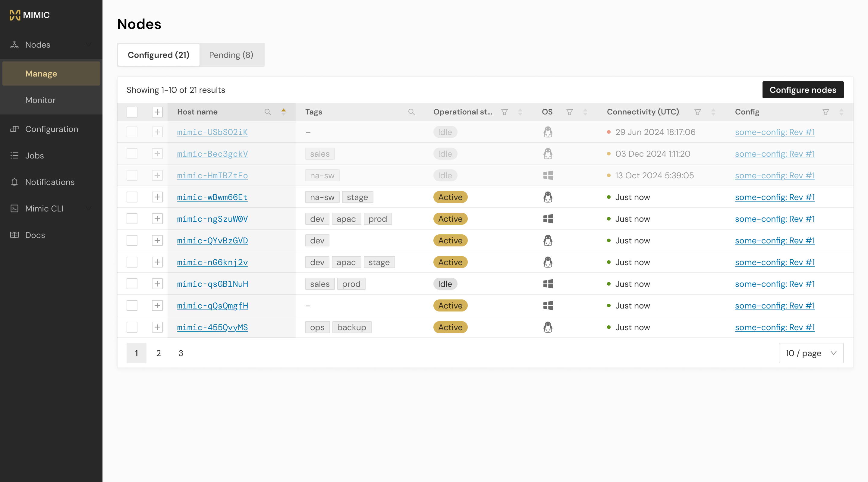868x482 pixels.
Task: Open config link for mimic-USbSO2iK
Action: (775, 132)
